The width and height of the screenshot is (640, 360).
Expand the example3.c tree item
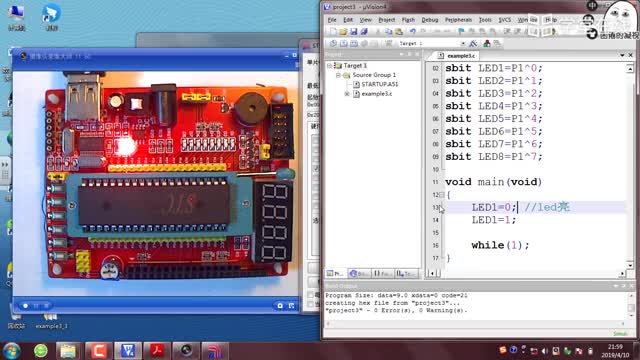click(x=347, y=94)
